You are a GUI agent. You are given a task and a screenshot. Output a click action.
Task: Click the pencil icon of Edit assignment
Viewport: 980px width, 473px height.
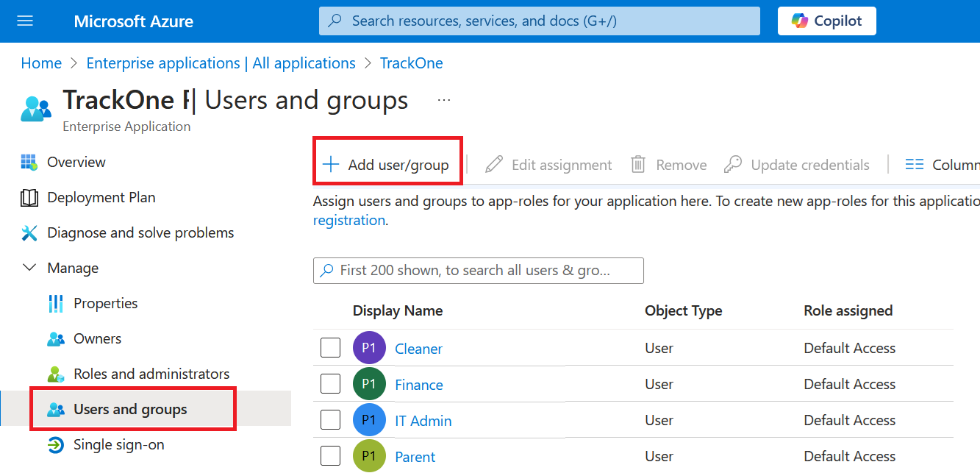coord(494,165)
